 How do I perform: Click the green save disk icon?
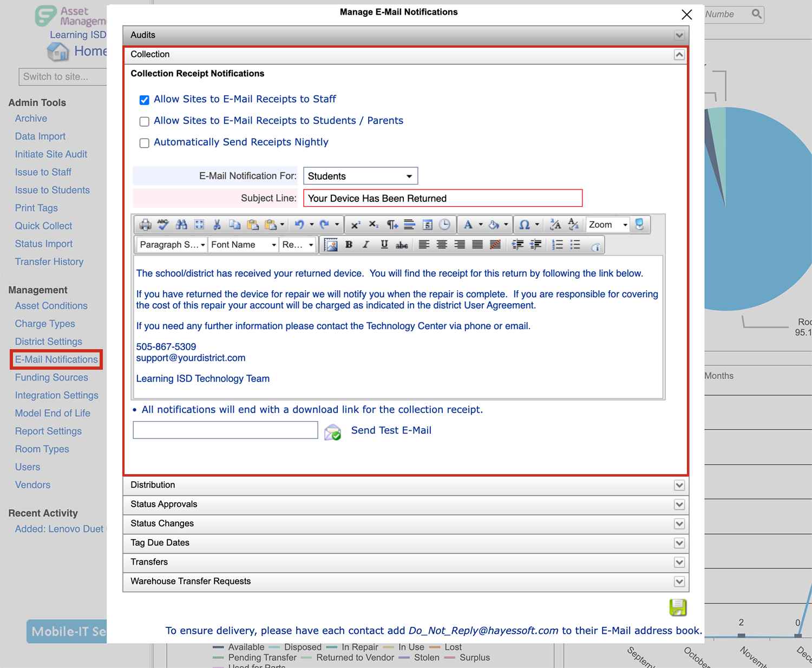[x=678, y=607]
